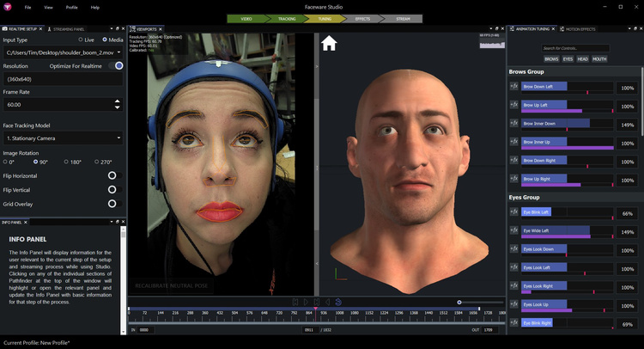The width and height of the screenshot is (644, 349).
Task: Open the Face Tracking Model dropdown
Action: tap(63, 138)
